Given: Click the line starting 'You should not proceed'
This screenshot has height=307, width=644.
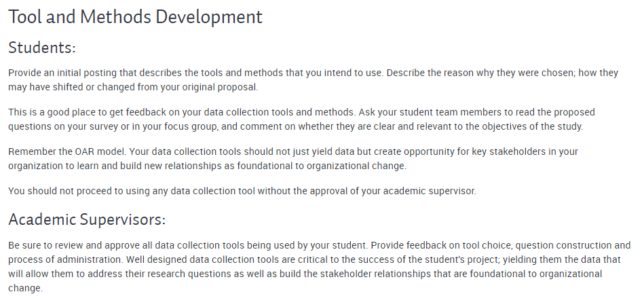Looking at the screenshot, I should coord(242,191).
